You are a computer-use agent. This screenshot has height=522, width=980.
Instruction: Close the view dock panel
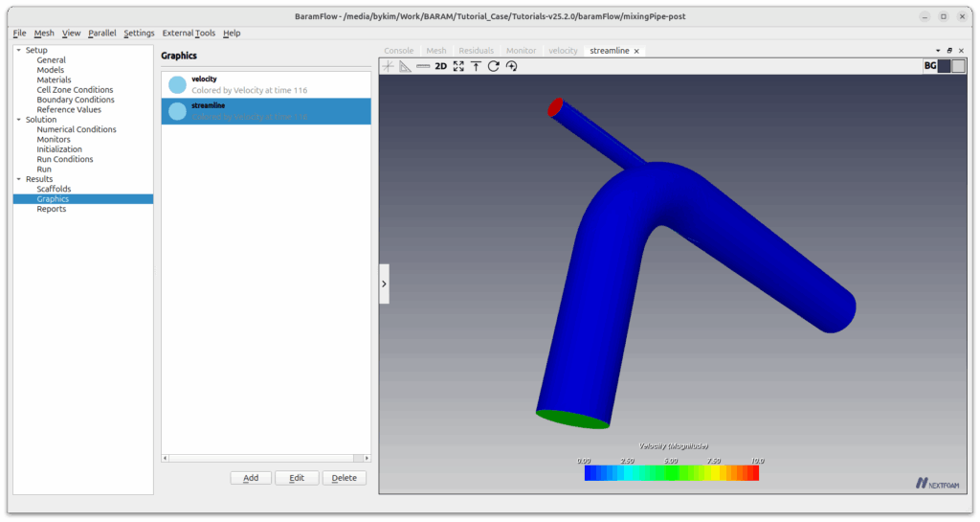pos(961,51)
